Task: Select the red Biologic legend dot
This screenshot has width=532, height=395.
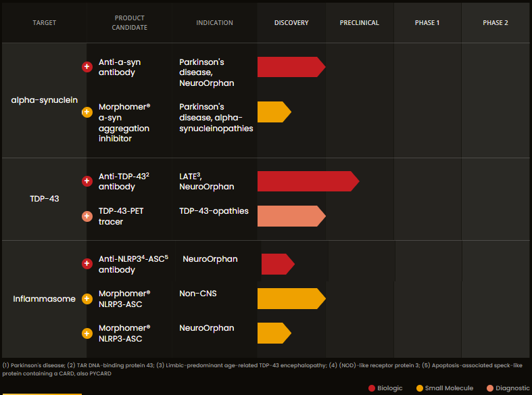Action: (372, 388)
